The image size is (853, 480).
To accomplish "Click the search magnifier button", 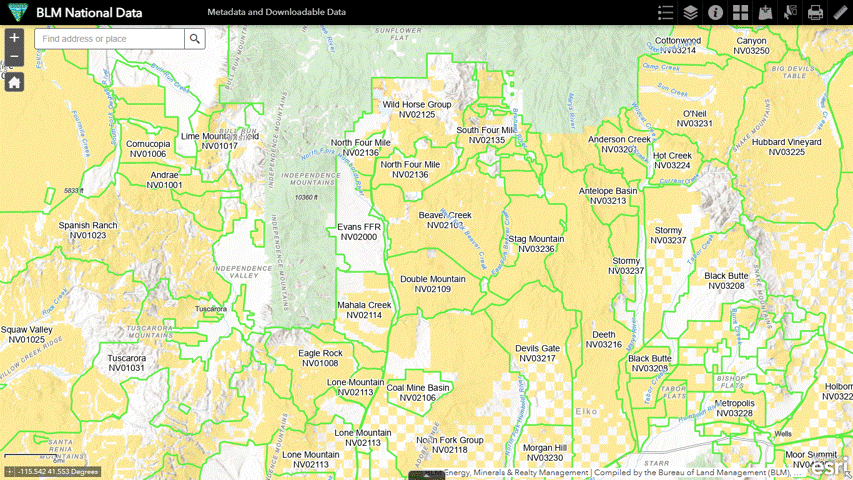I will tap(195, 39).
